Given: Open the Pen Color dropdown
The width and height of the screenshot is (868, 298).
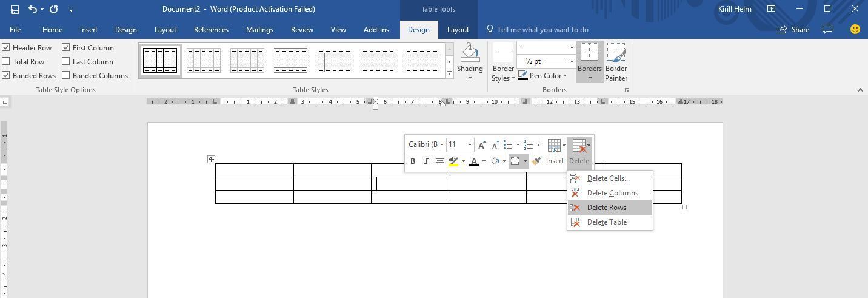Looking at the screenshot, I should (x=564, y=76).
